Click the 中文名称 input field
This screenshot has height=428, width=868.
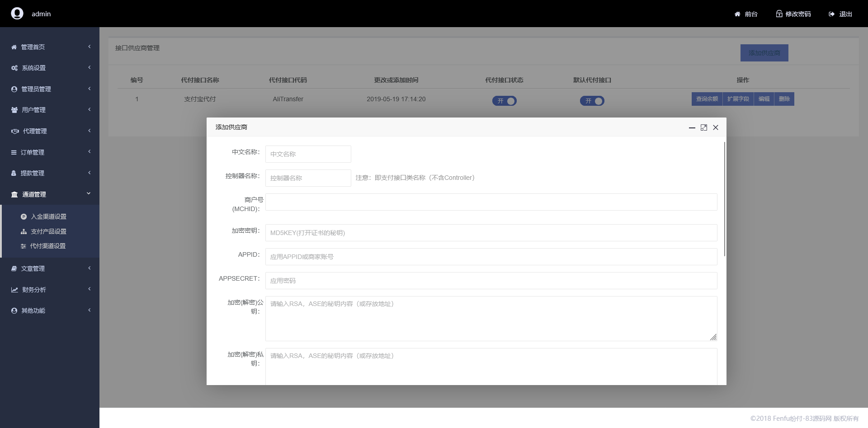point(308,154)
